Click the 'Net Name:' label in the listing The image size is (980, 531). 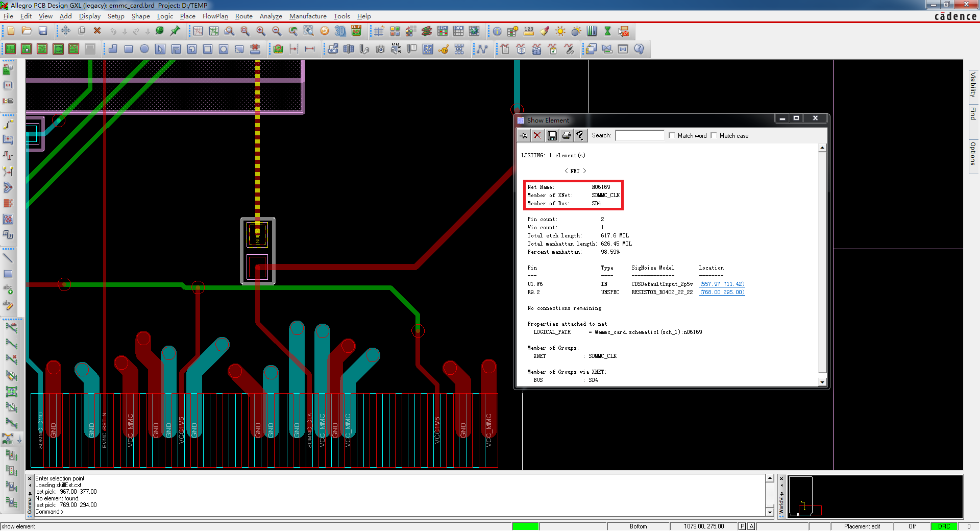541,187
